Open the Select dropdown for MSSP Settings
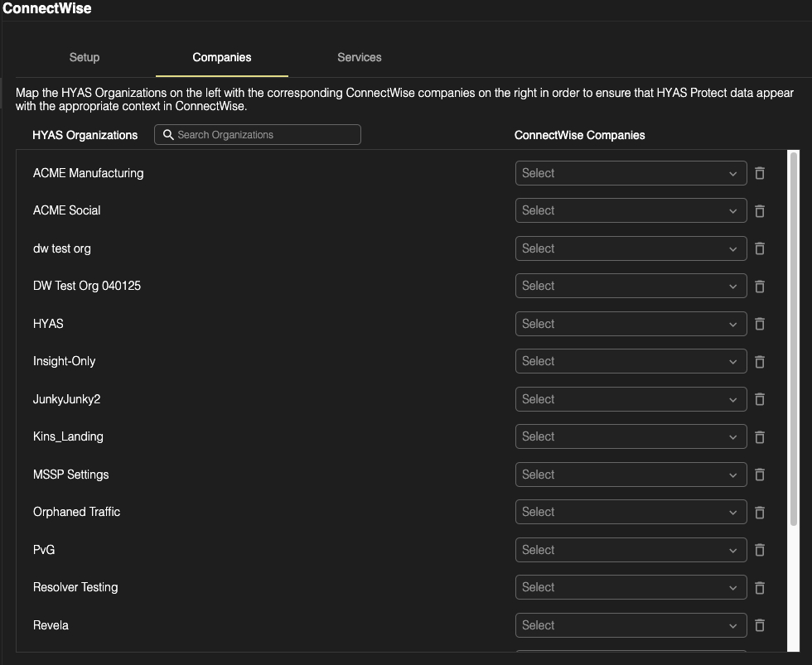 click(x=631, y=475)
